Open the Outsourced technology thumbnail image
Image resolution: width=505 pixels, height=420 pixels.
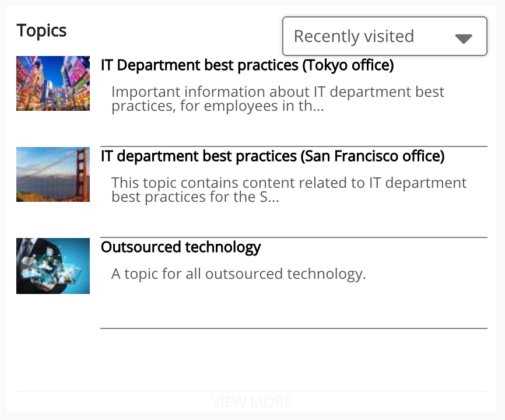[x=53, y=265]
